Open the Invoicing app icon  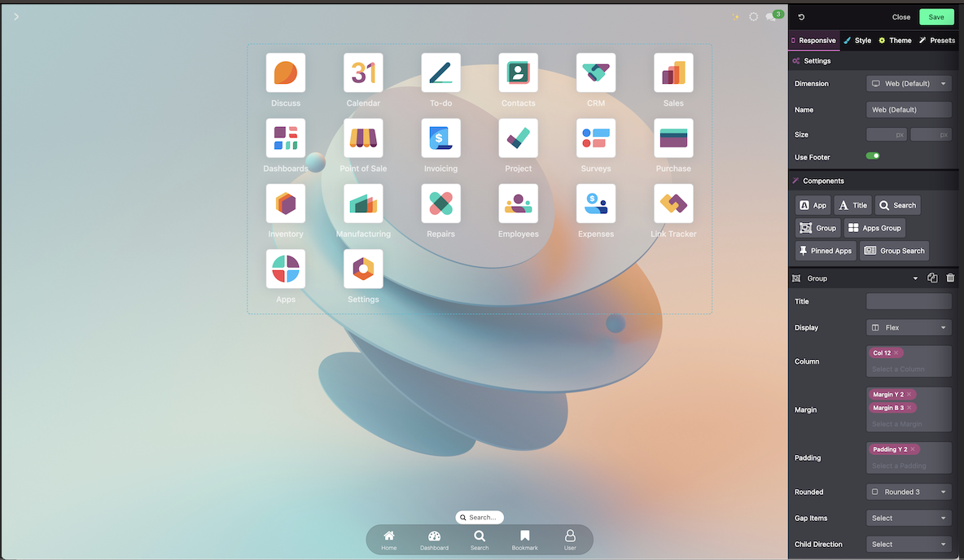tap(440, 138)
